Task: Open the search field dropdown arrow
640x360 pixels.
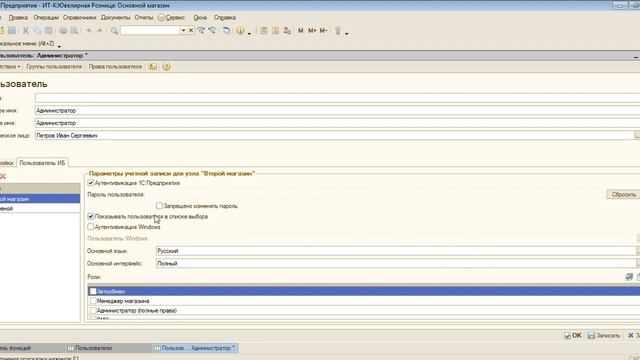Action: [183, 31]
